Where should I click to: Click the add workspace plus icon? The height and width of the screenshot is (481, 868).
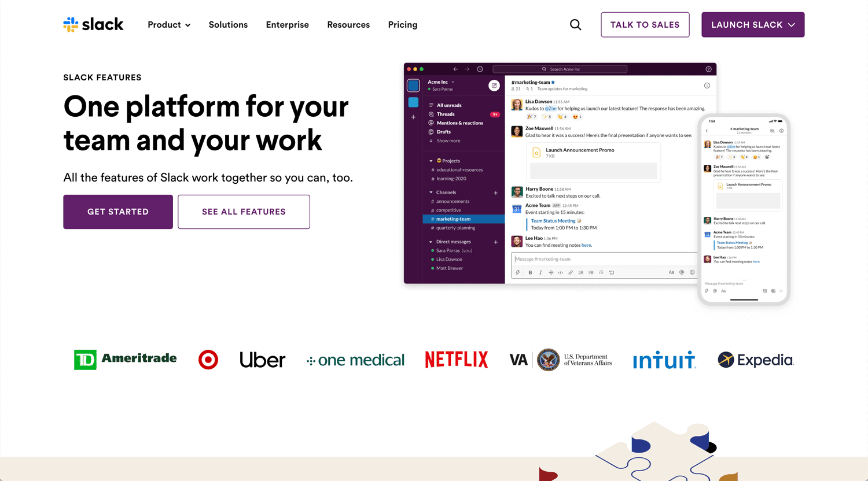[413, 117]
